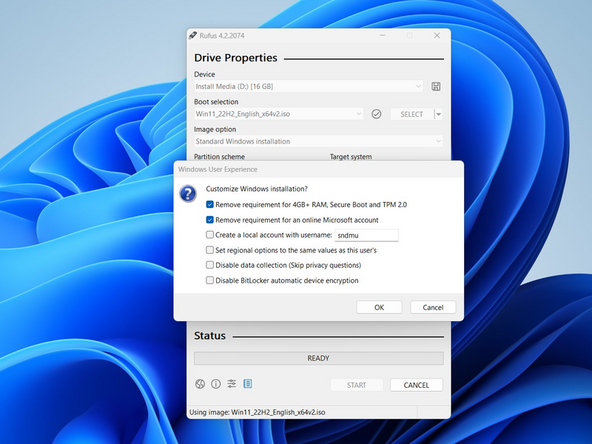The height and width of the screenshot is (444, 592).
Task: Click the Drive Properties heading
Action: click(236, 58)
